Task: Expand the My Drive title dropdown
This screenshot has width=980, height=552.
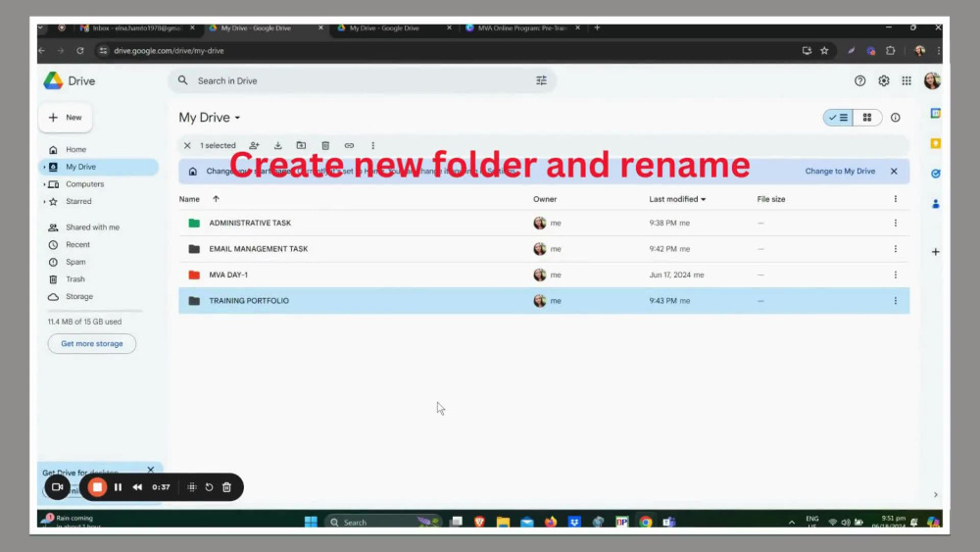Action: [237, 118]
